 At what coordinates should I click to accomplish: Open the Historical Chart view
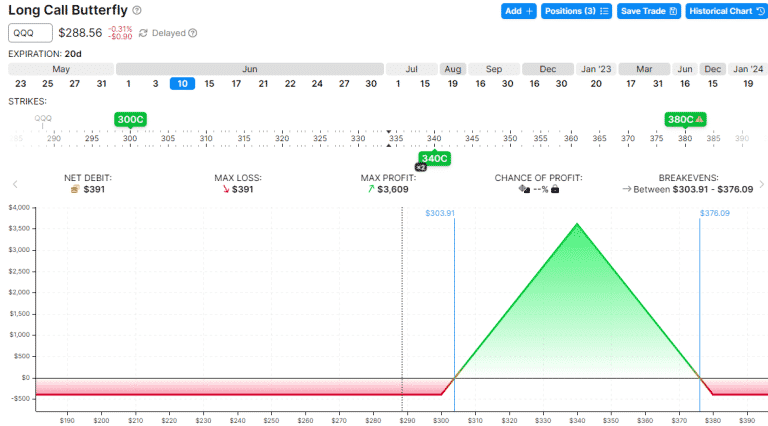tap(725, 11)
